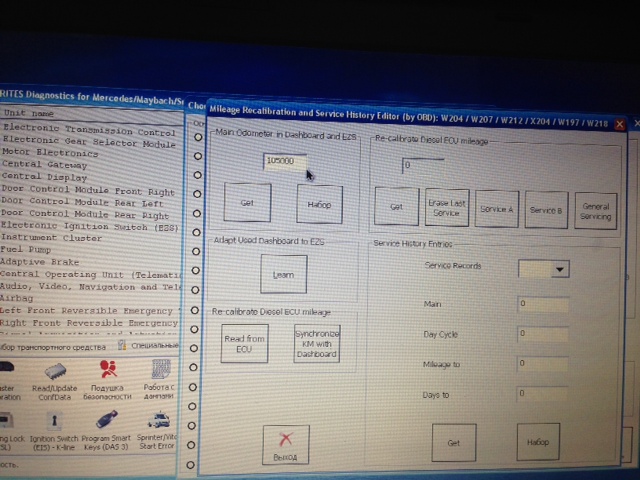The width and height of the screenshot is (640, 480).
Task: Switch to the транспортного средства tab
Action: tap(53, 347)
